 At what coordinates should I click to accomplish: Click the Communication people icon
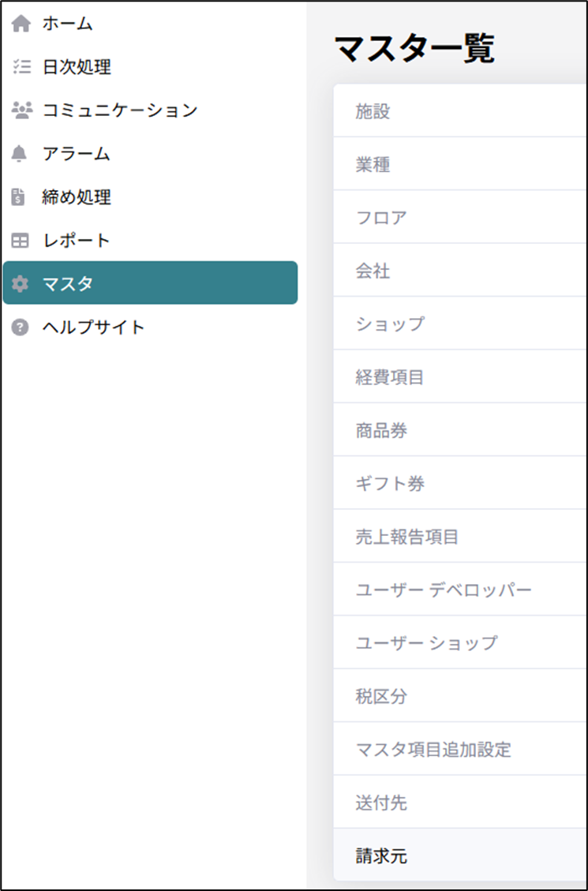tap(21, 110)
